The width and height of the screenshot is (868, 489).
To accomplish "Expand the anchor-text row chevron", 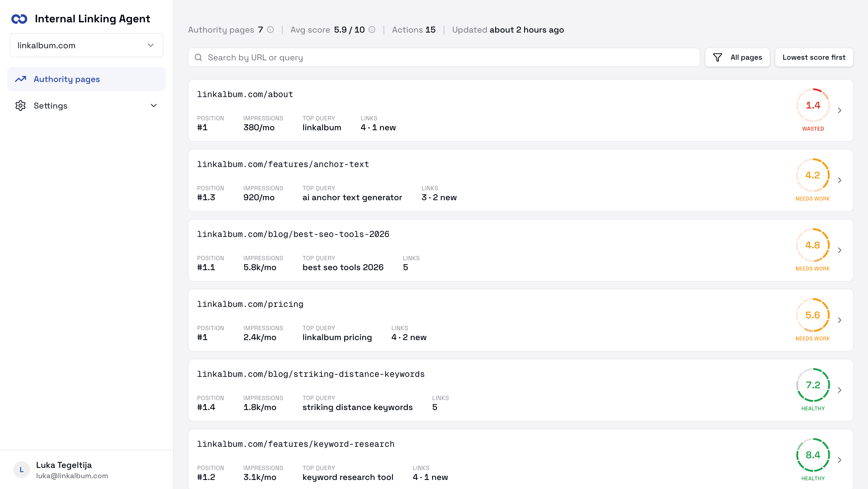I will pos(840,180).
